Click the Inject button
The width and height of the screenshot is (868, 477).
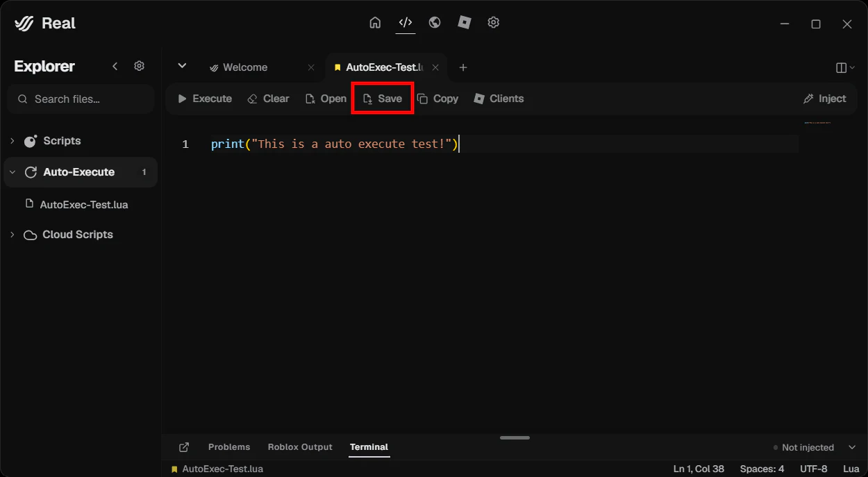pos(825,99)
